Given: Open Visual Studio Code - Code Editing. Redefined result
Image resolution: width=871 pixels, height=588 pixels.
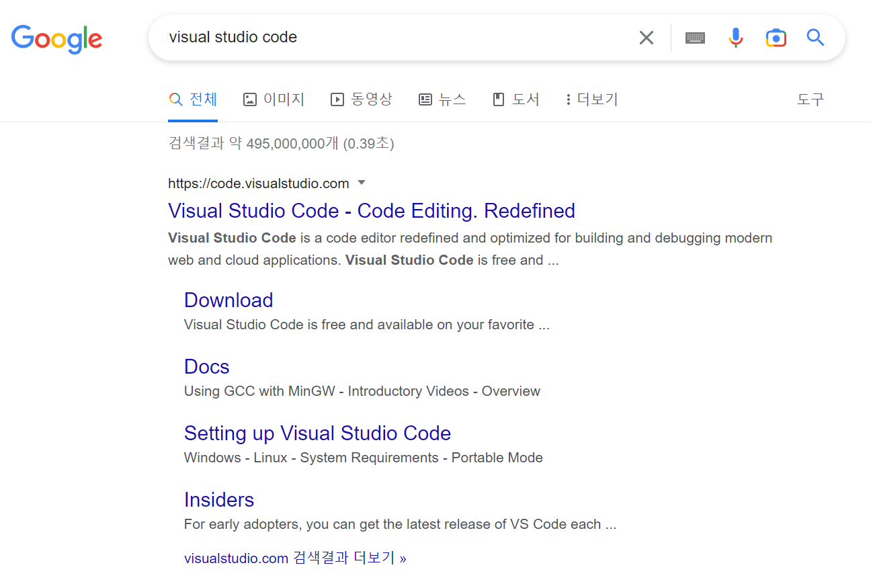Looking at the screenshot, I should point(372,210).
